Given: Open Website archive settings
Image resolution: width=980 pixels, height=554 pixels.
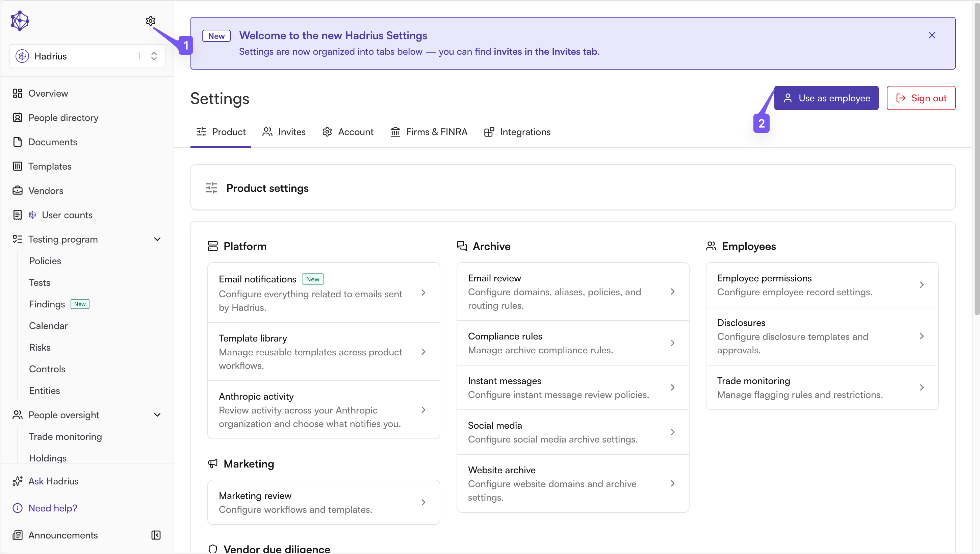Looking at the screenshot, I should point(573,484).
